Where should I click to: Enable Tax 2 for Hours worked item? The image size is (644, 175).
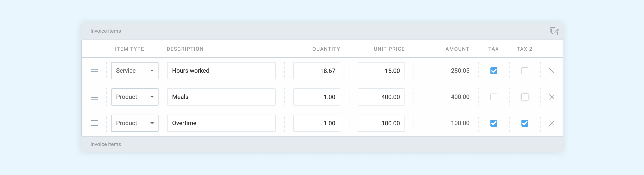tap(525, 71)
